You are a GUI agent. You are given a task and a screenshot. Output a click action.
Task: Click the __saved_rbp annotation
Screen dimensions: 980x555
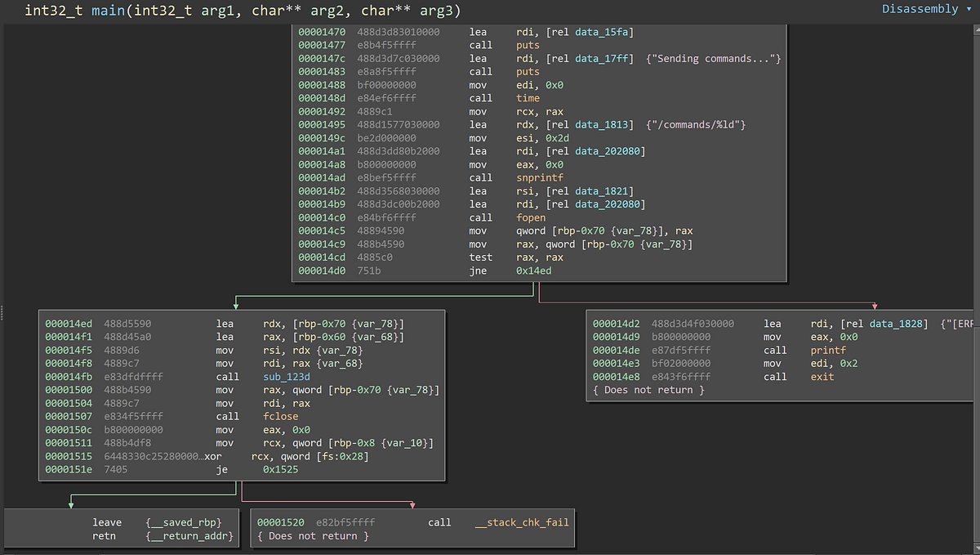(x=184, y=522)
